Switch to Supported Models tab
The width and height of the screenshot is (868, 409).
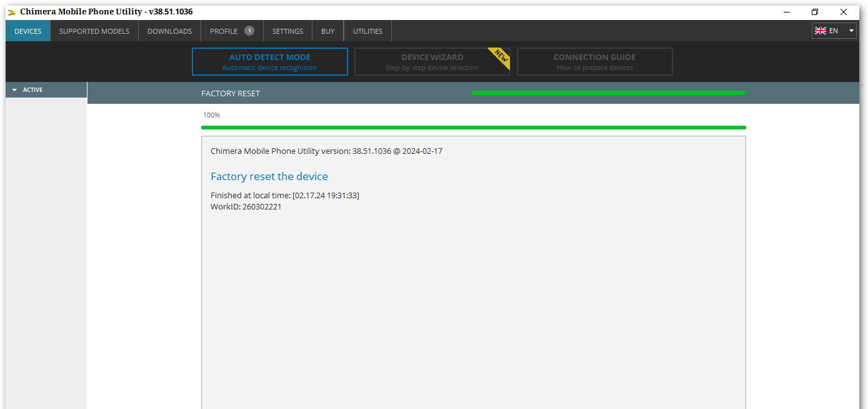pos(94,31)
